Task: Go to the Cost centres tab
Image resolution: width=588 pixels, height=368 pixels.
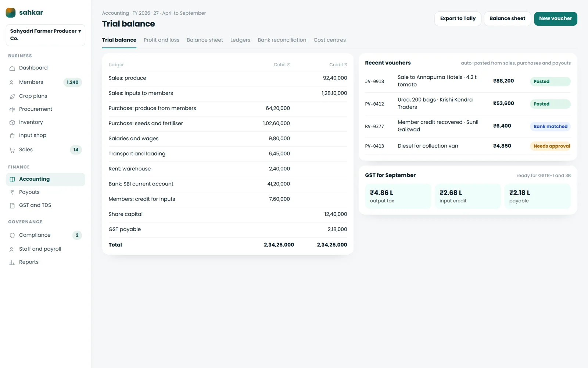Action: [x=330, y=40]
